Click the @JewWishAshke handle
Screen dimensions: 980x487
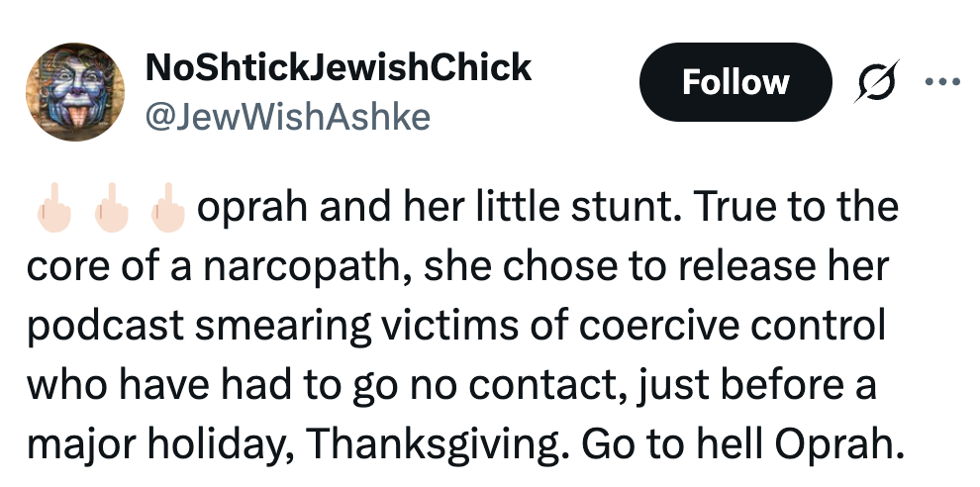[x=288, y=117]
